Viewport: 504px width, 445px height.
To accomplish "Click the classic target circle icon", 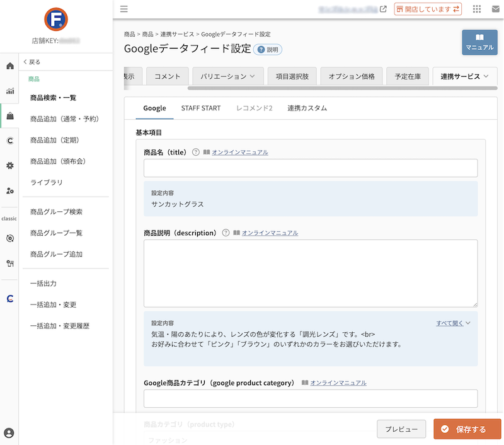I will coord(10,238).
